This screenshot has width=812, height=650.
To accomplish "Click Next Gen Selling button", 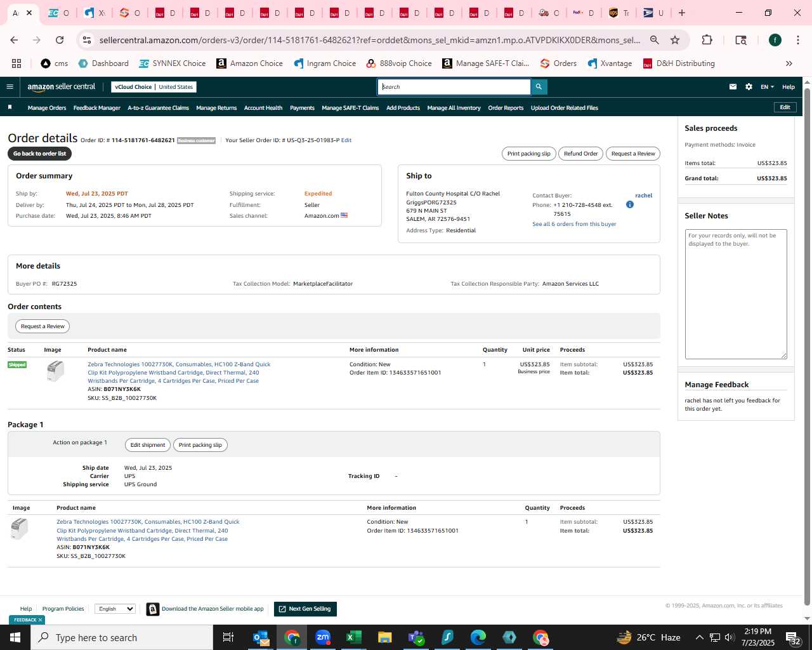I will coord(305,609).
